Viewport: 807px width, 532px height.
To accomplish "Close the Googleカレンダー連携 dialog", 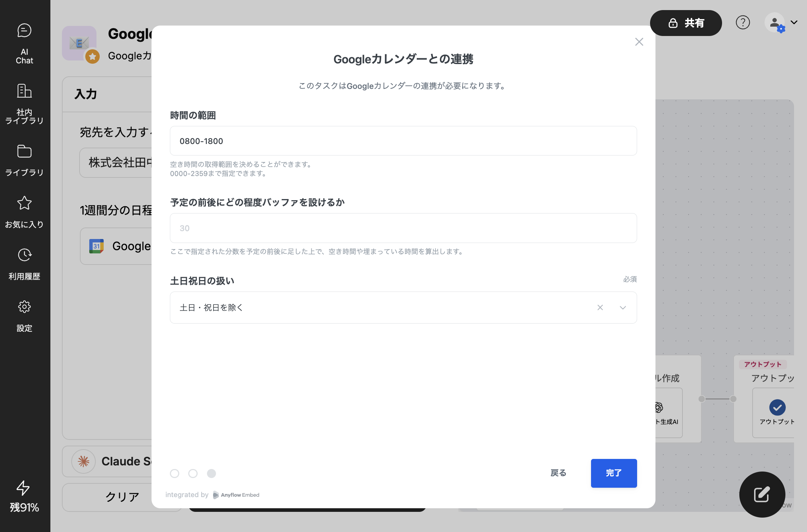I will click(639, 42).
